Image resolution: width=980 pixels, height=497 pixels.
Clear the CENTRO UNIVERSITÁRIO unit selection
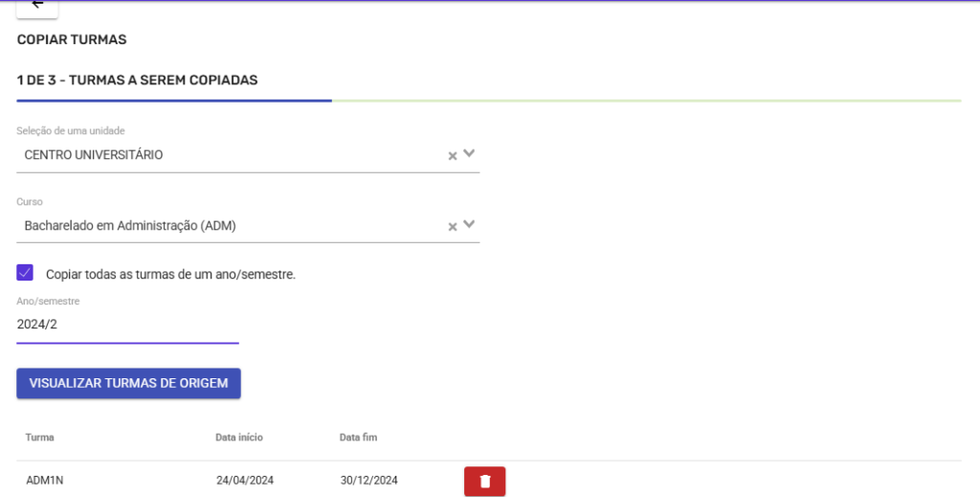click(453, 156)
